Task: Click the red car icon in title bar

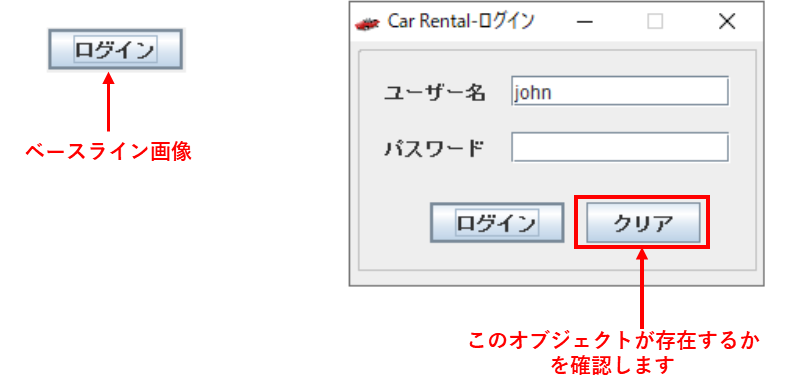Action: coord(367,23)
